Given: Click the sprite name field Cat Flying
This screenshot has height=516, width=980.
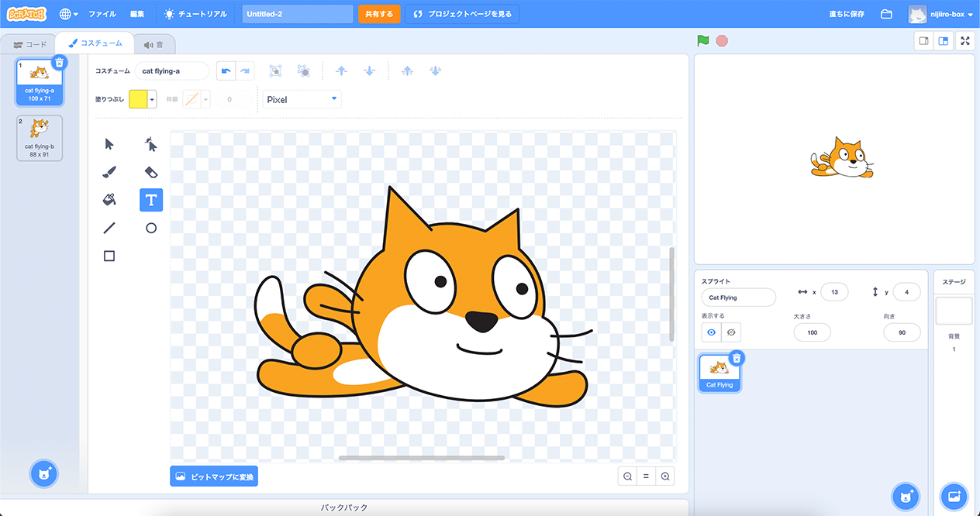Looking at the screenshot, I should tap(738, 298).
